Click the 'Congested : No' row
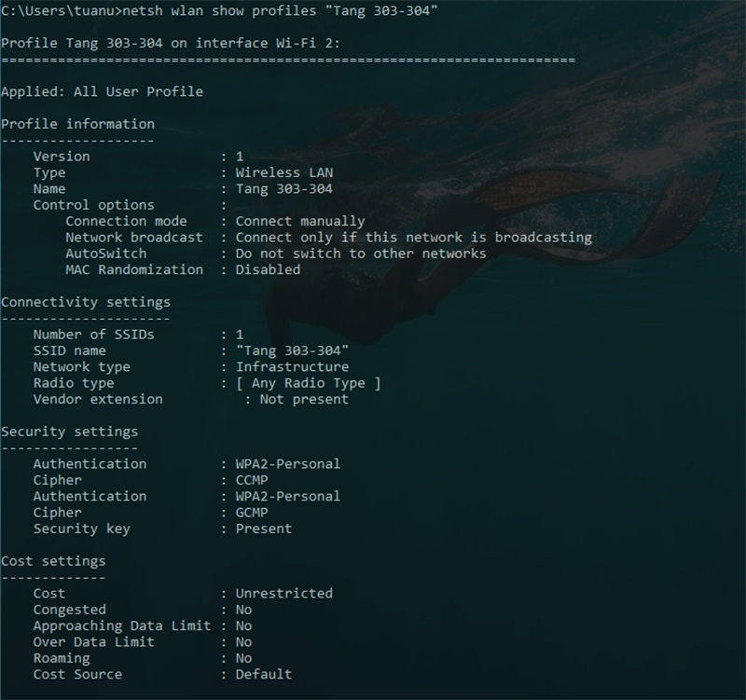Viewport: 746px width, 700px height. (143, 610)
